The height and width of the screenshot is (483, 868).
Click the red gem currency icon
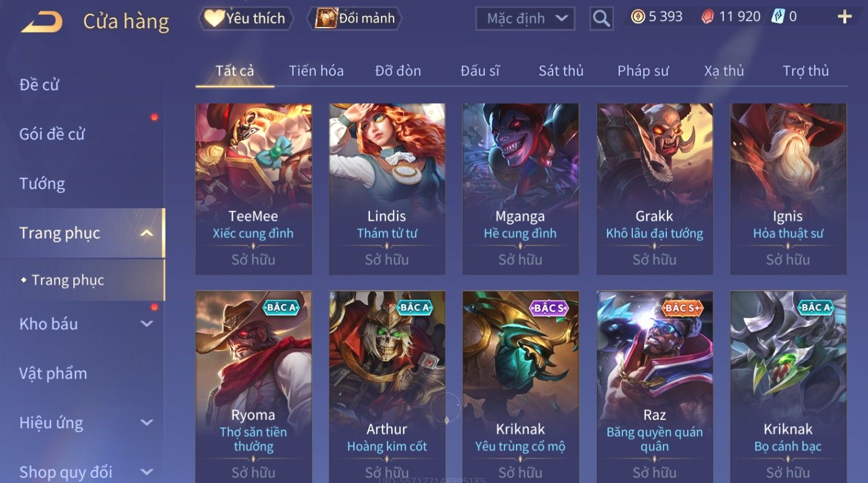(707, 17)
